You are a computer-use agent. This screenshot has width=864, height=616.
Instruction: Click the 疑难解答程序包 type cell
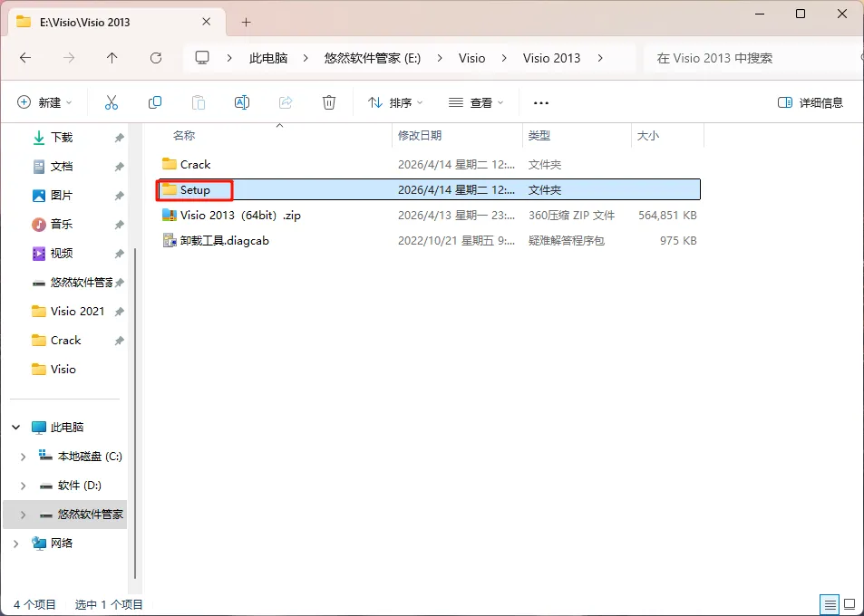coord(567,241)
